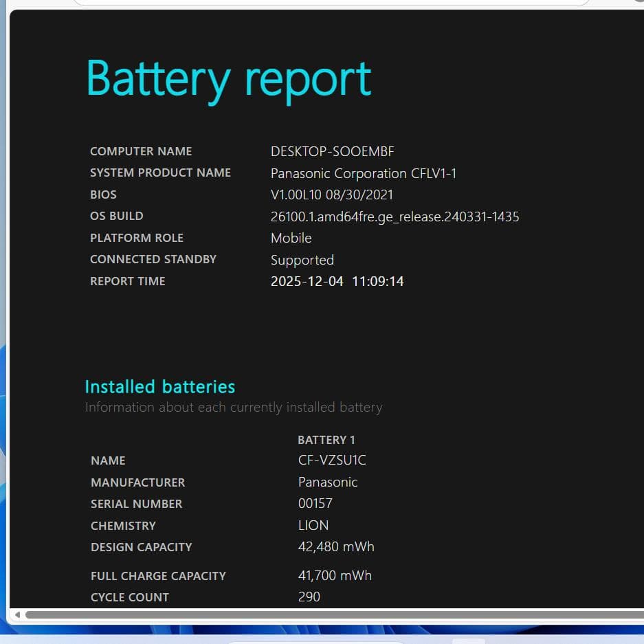This screenshot has height=644, width=644.
Task: Click the cycle count value 290
Action: [309, 597]
